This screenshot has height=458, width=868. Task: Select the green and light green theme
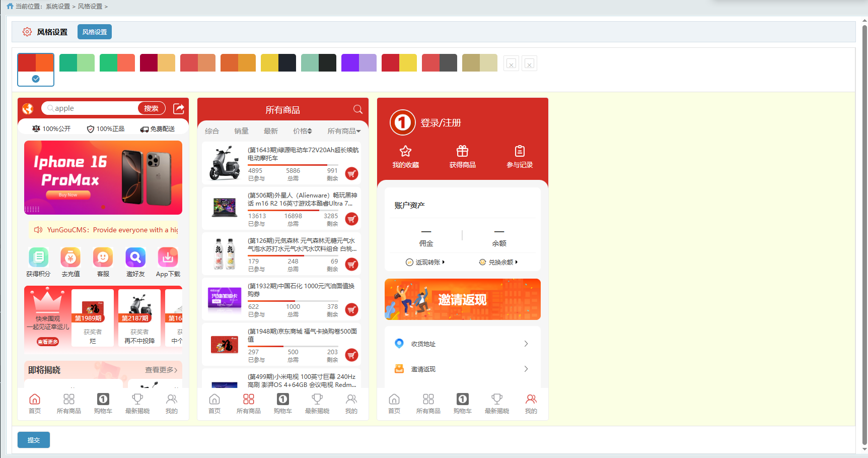[77, 63]
